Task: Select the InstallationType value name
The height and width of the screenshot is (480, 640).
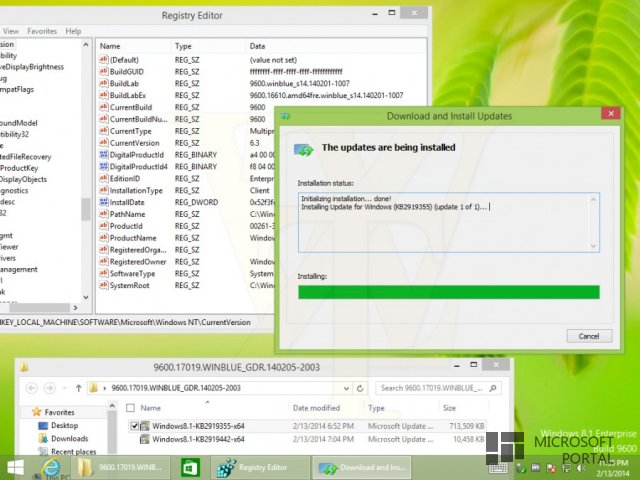Action: tap(136, 190)
